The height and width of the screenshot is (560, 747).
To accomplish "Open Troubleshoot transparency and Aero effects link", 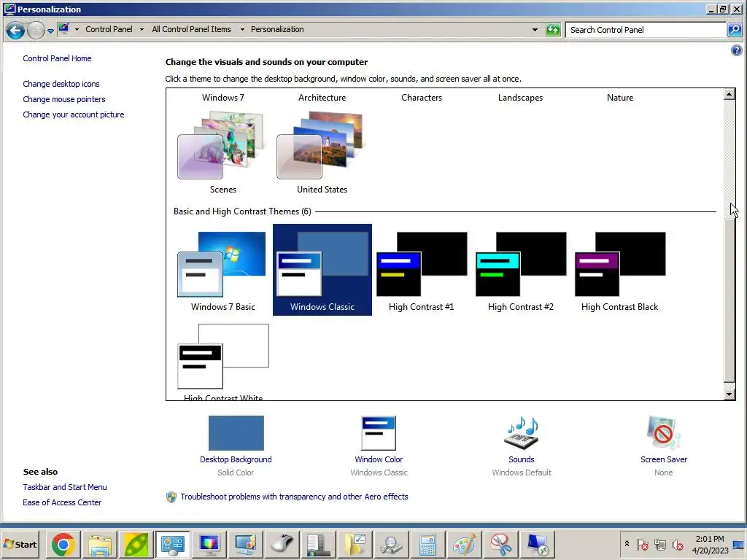I will click(294, 496).
